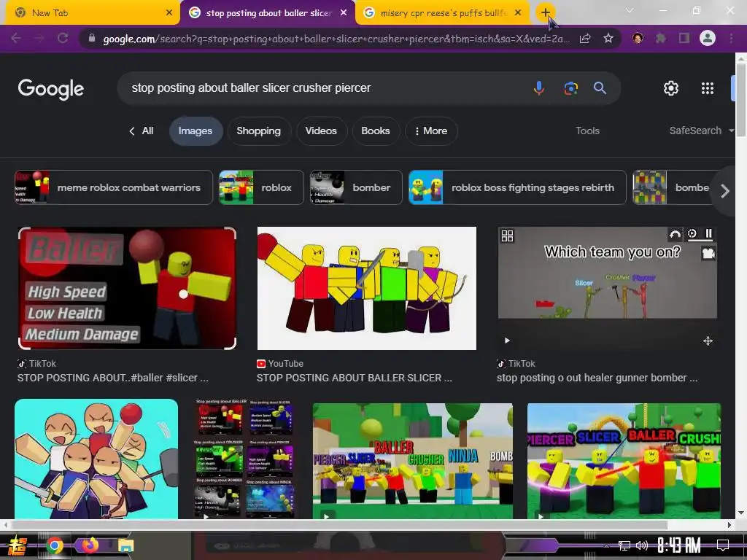Start voice search with microphone icon

(539, 88)
